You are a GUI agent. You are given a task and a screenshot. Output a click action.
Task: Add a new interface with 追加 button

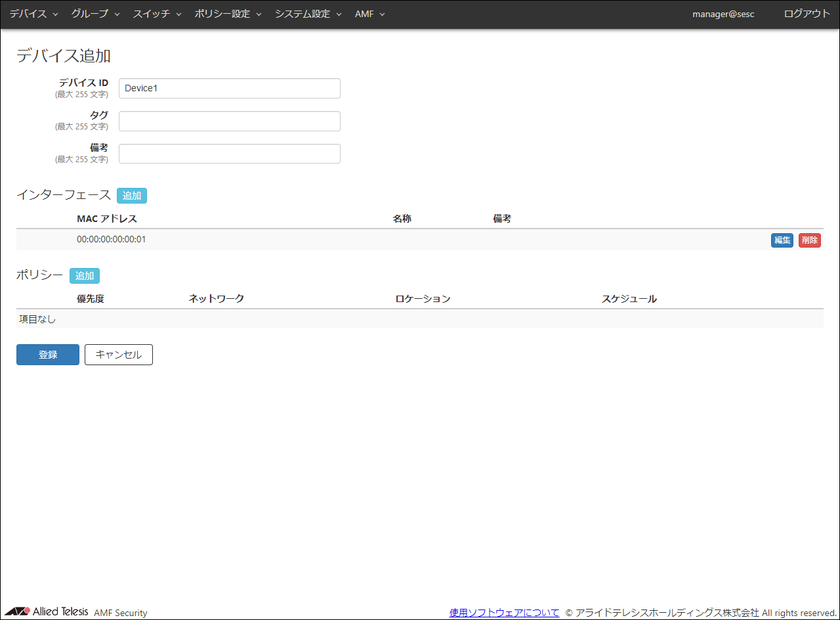click(x=132, y=196)
